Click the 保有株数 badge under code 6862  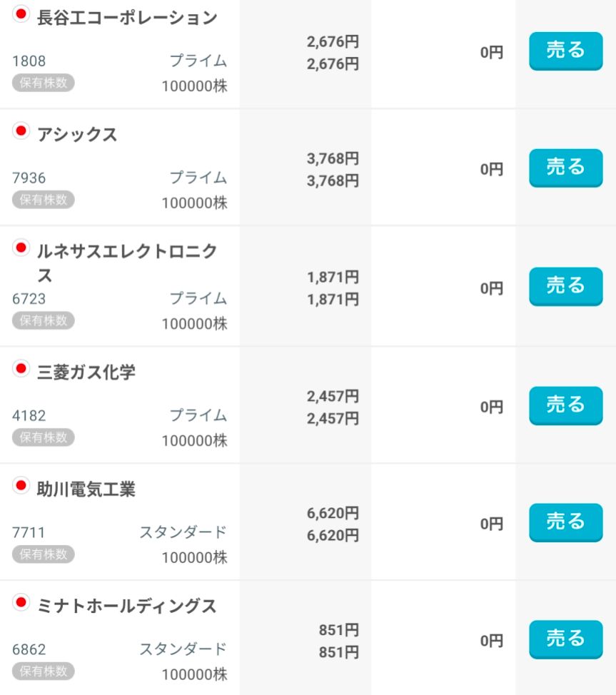coord(43,671)
